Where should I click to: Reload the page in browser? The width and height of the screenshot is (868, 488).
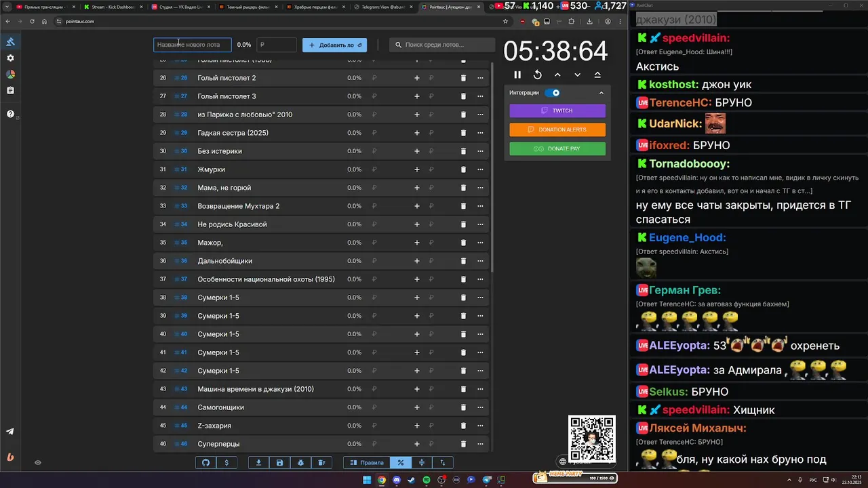pos(32,21)
